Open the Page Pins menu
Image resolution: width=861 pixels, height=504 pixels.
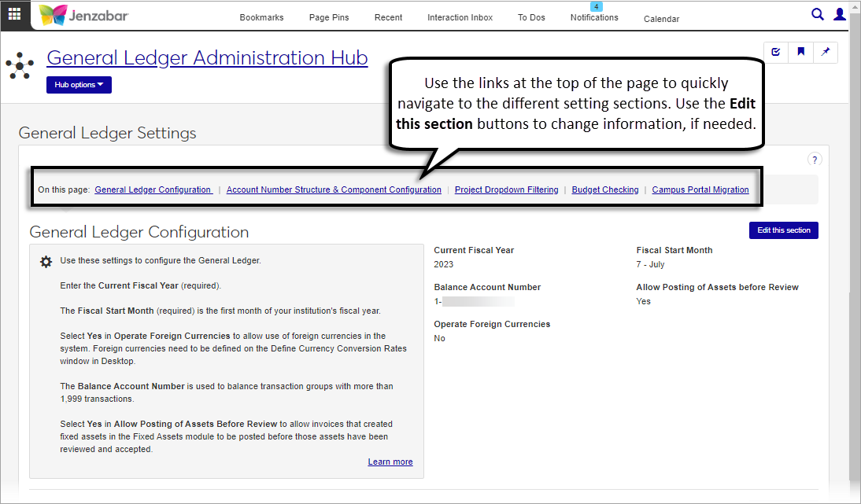(x=329, y=17)
